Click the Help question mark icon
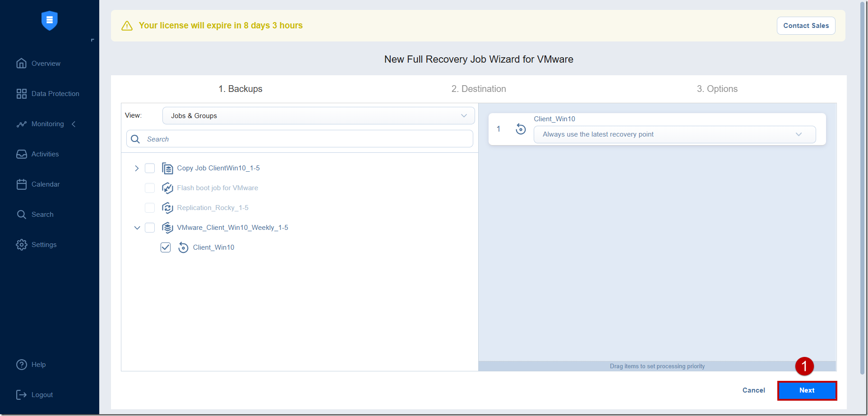Screen dimensions: 868x416 coord(21,365)
